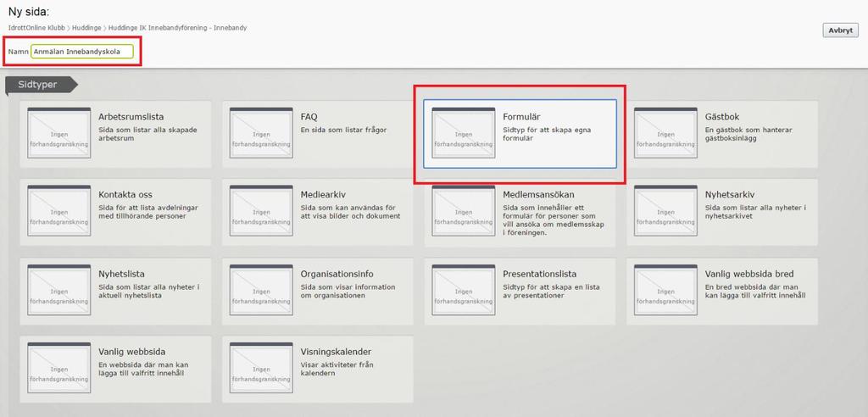Click the Gästbok page type title
The height and width of the screenshot is (417, 868).
[x=722, y=117]
